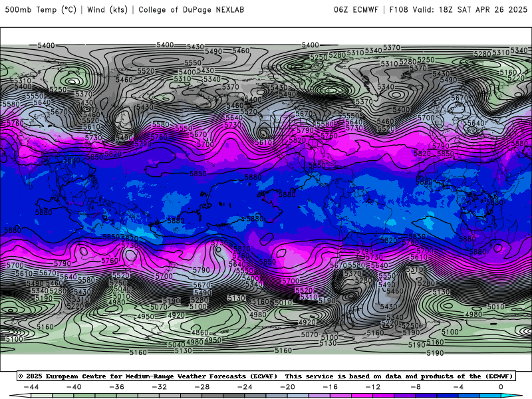
Task: Click the -32 legend label
Action: (x=160, y=387)
